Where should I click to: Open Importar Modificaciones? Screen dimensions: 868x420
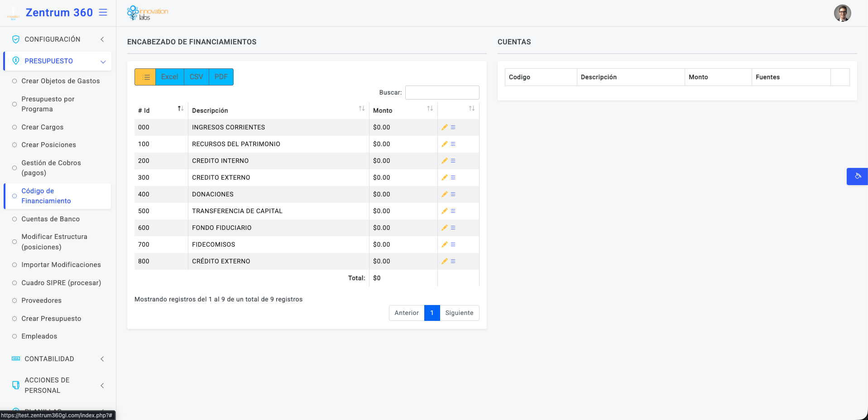tap(61, 265)
